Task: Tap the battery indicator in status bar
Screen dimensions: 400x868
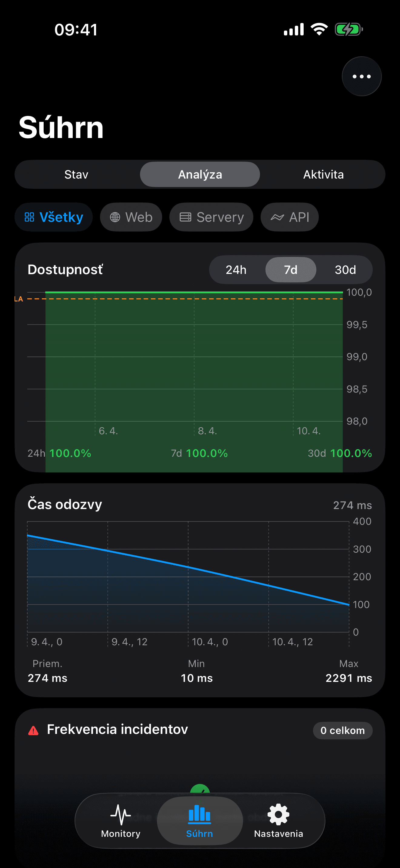Action: click(x=348, y=30)
